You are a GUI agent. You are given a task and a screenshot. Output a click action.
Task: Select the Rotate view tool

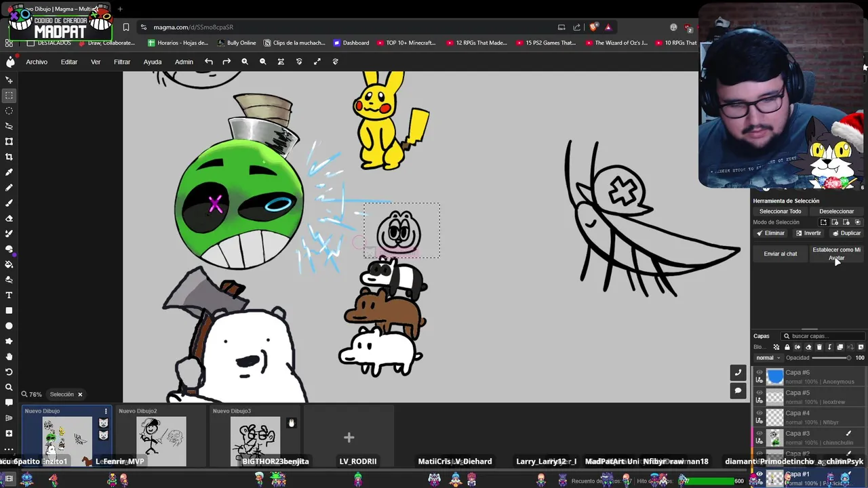(9, 372)
